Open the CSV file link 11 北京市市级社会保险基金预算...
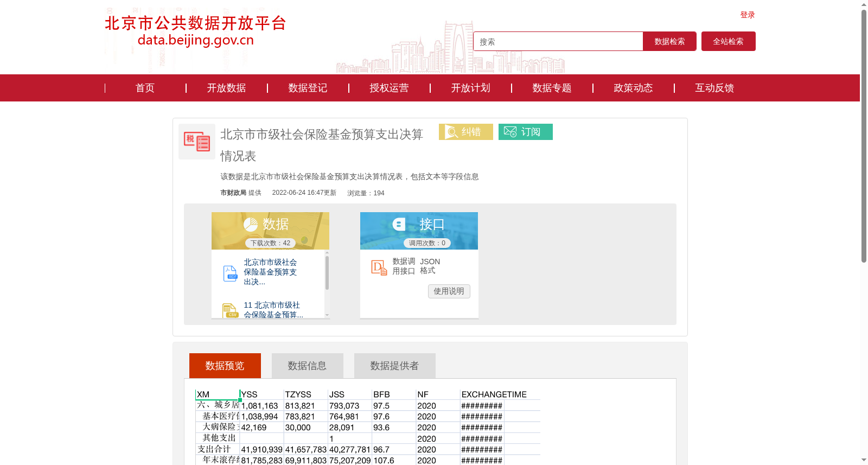The height and width of the screenshot is (465, 868). 273,310
